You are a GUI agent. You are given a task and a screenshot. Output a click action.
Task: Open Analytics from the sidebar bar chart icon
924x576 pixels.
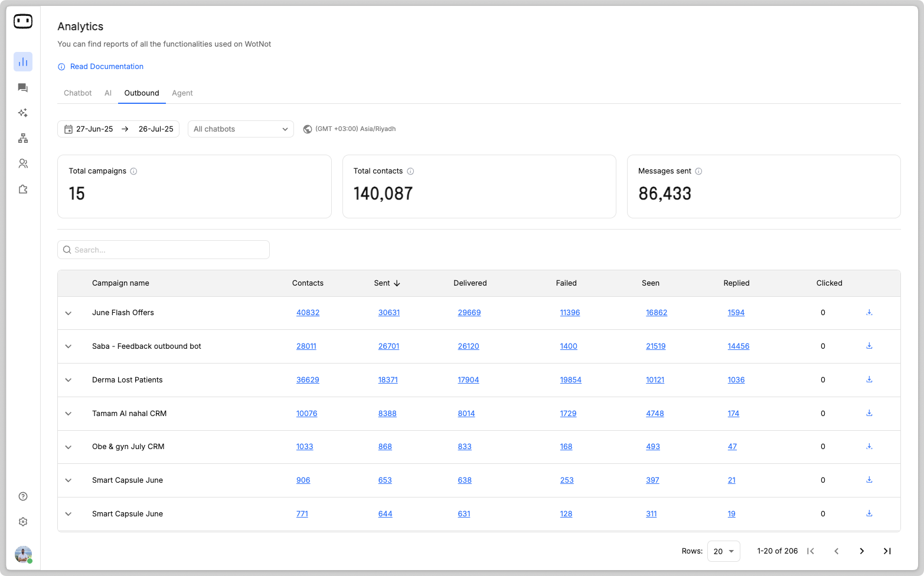coord(23,62)
